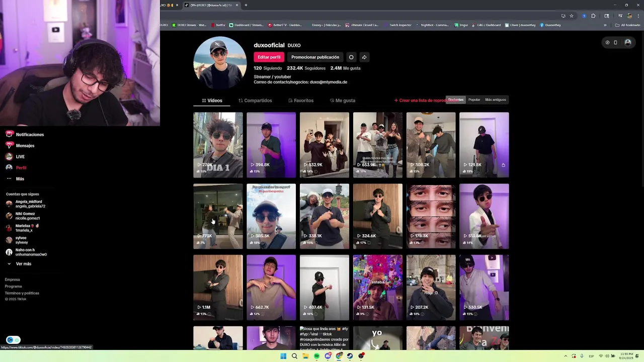Open the Notificaciones sidebar item
This screenshot has height=362, width=644.
[x=25, y=135]
